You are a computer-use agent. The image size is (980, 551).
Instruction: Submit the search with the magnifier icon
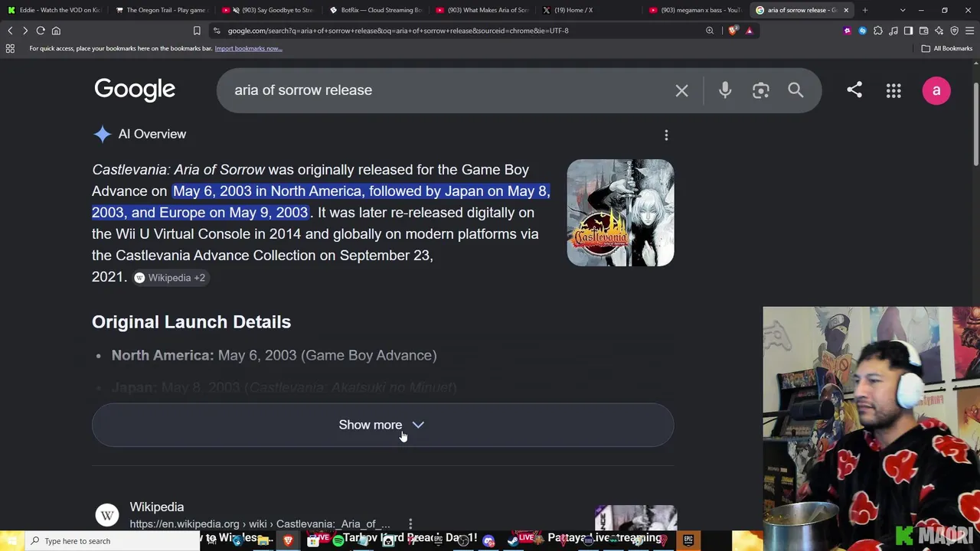tap(795, 90)
